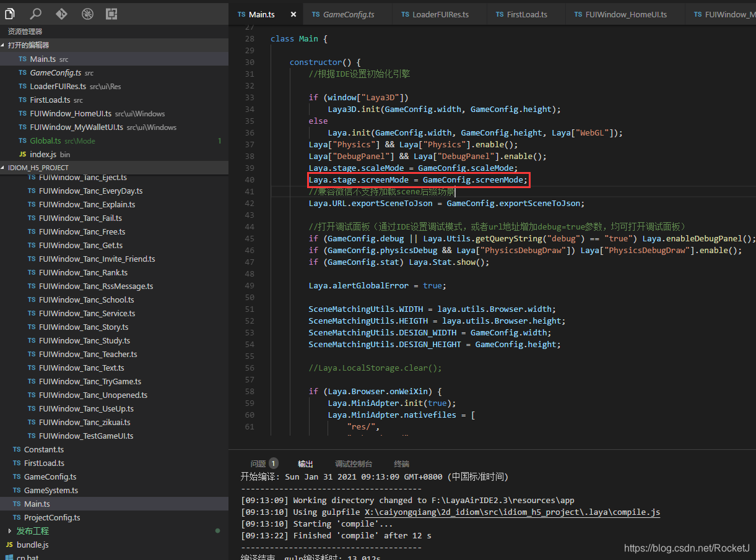The height and width of the screenshot is (560, 756).
Task: Close the Main.ts editor tab
Action: click(293, 14)
